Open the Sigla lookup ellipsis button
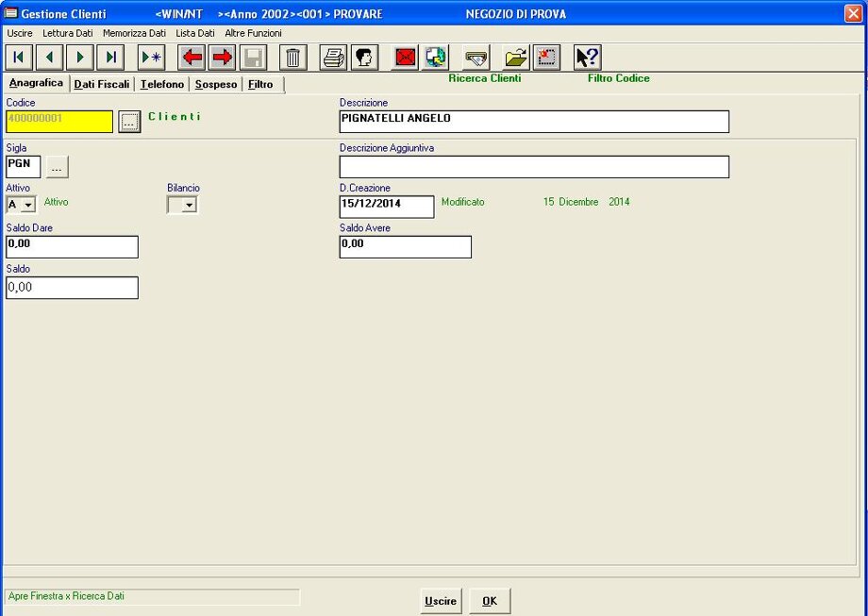Image resolution: width=868 pixels, height=616 pixels. pyautogui.click(x=58, y=167)
